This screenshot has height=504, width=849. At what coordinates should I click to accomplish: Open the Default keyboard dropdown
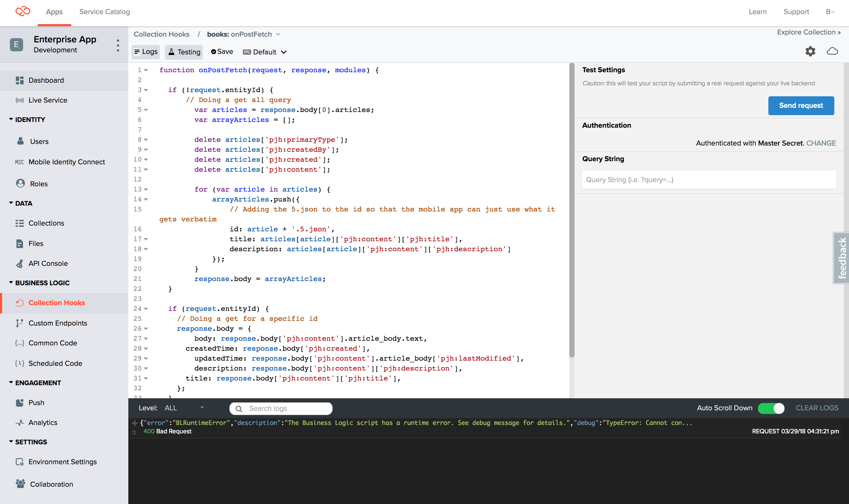[265, 52]
